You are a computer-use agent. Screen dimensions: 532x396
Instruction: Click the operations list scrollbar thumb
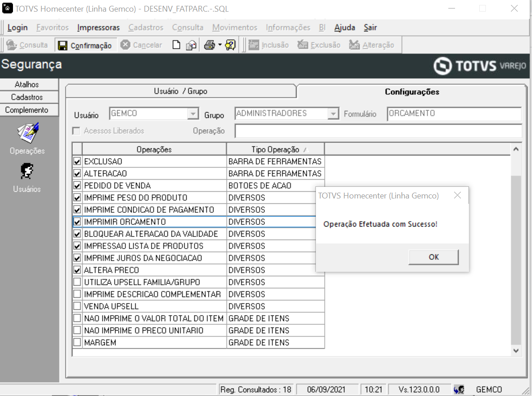click(516, 261)
